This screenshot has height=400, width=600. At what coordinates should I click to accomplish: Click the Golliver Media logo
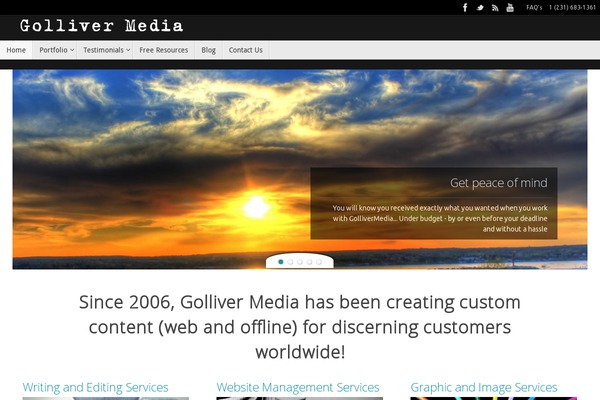pos(101,26)
